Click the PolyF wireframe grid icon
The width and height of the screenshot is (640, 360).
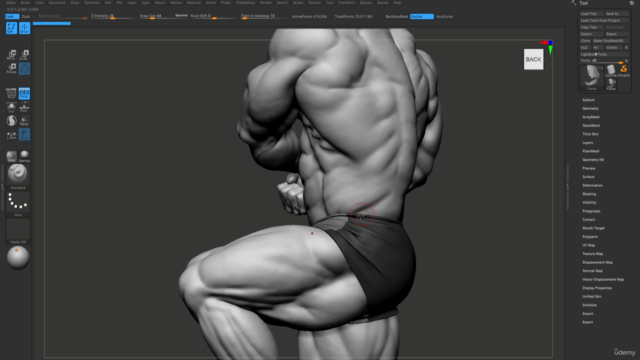click(11, 93)
